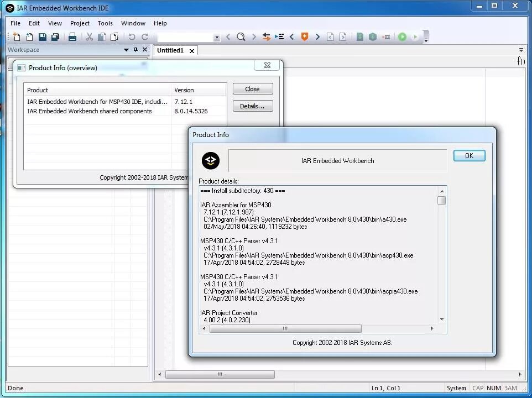Click the Paste toolbar icon
The width and height of the screenshot is (532, 398).
[x=114, y=36]
